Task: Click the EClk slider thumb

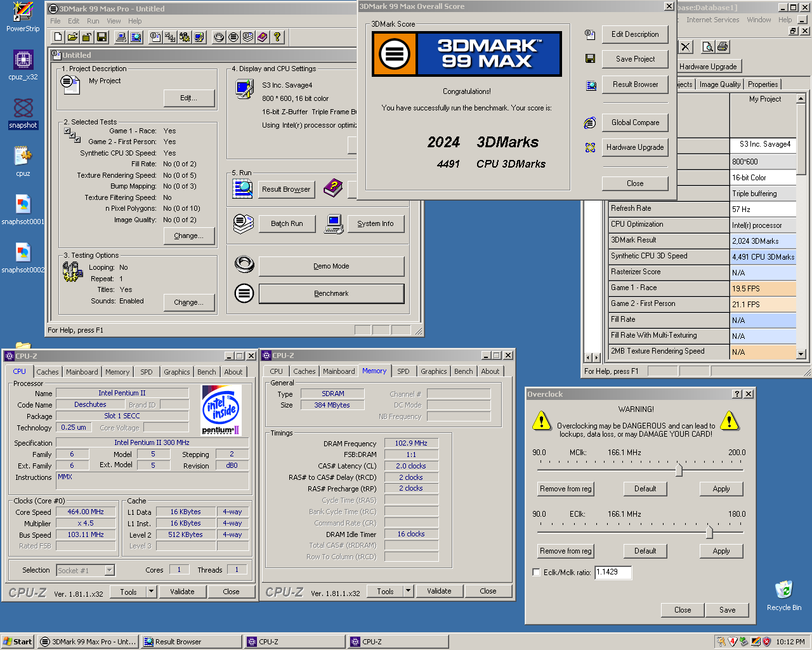Action: pos(709,532)
